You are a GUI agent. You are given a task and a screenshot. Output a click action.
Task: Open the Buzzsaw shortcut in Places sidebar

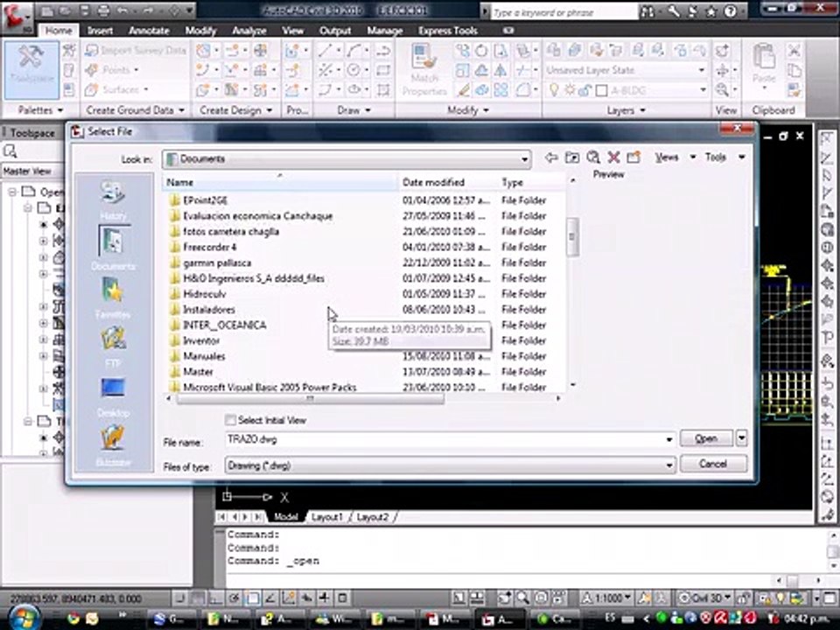tap(113, 444)
